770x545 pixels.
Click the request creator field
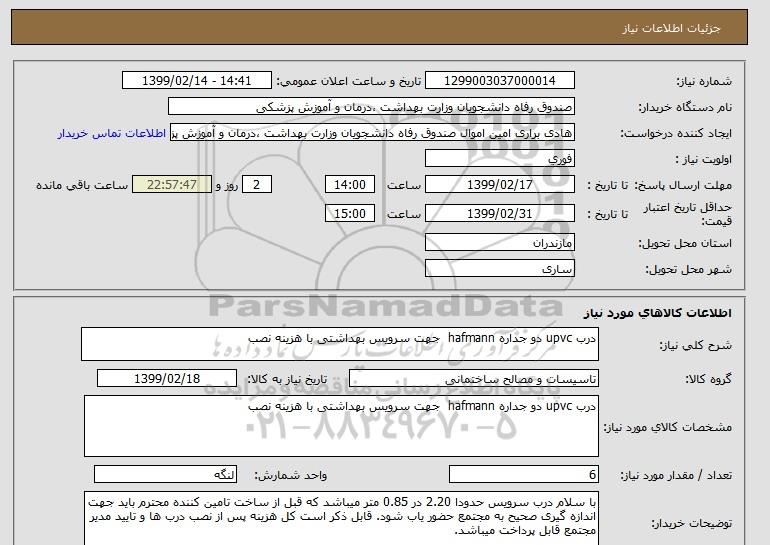click(372, 133)
